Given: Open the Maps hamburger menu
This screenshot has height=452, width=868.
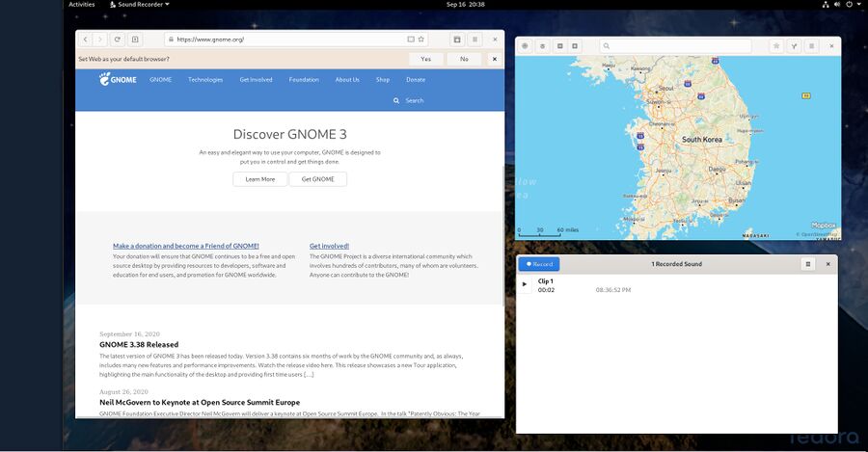Looking at the screenshot, I should pyautogui.click(x=811, y=46).
